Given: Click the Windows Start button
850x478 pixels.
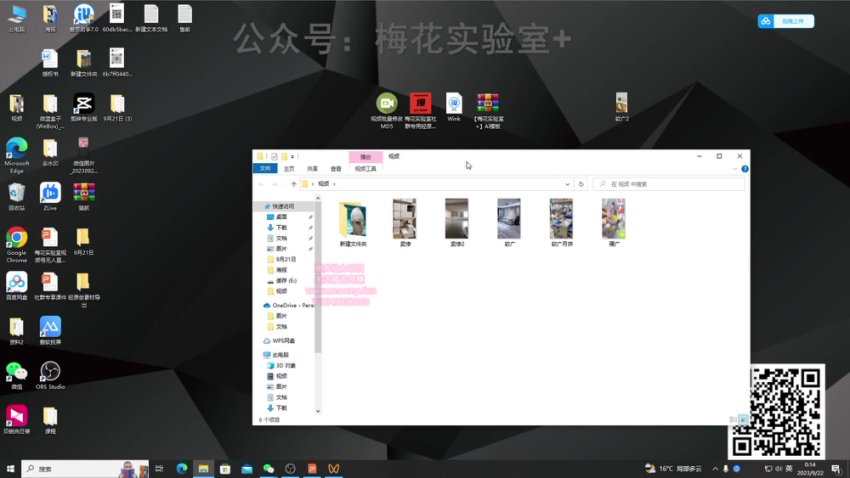Looking at the screenshot, I should pos(10,468).
